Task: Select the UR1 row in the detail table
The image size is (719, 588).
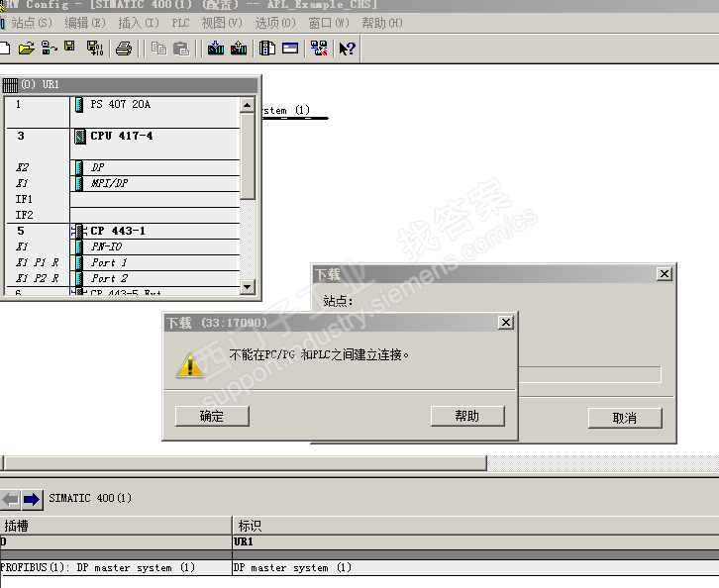Action: point(359,541)
